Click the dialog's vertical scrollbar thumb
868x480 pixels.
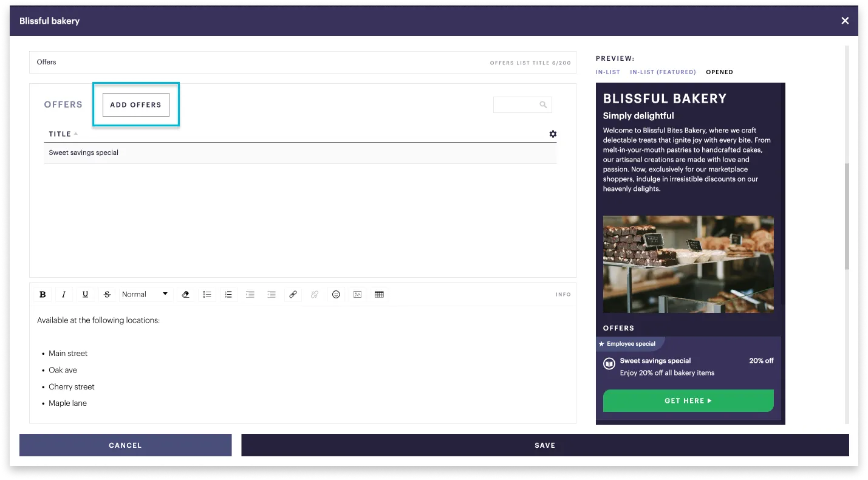pyautogui.click(x=847, y=216)
